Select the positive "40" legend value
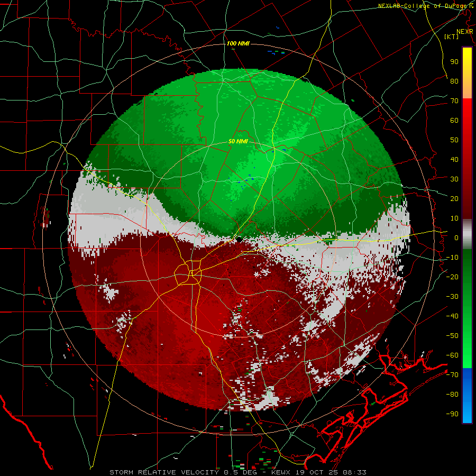This screenshot has width=476, height=476. 454,160
